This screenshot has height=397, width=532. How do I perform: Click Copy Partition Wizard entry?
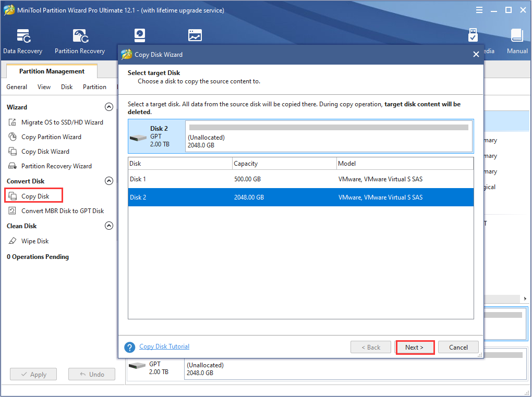click(51, 137)
